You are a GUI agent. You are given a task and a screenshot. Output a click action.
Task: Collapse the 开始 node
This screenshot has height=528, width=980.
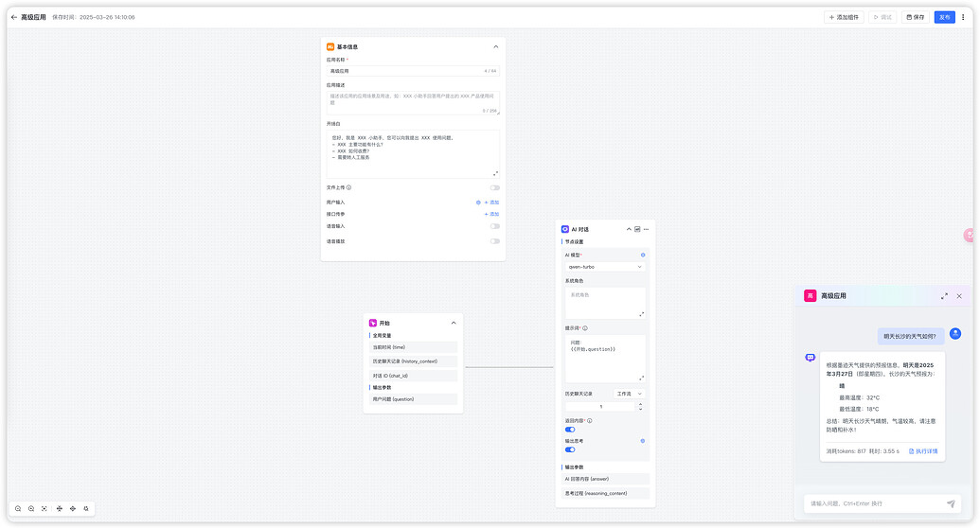click(454, 323)
